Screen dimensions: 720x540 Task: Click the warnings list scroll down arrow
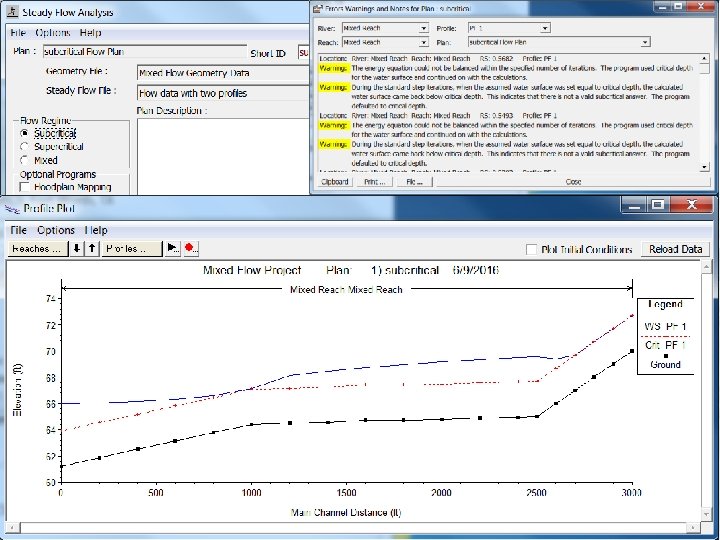(x=704, y=167)
